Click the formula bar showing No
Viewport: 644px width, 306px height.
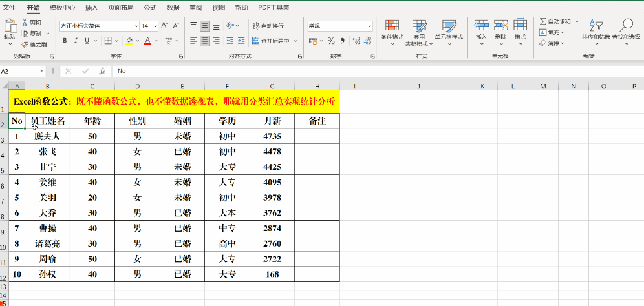point(378,71)
